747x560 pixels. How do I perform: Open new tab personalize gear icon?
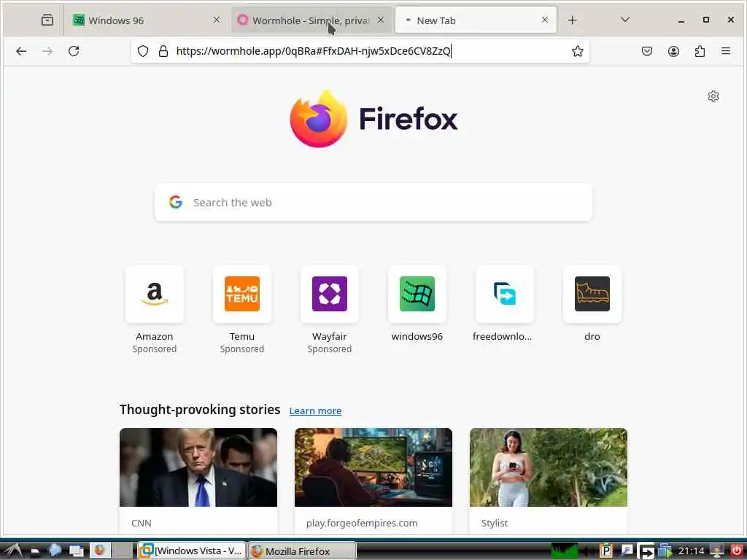(713, 96)
